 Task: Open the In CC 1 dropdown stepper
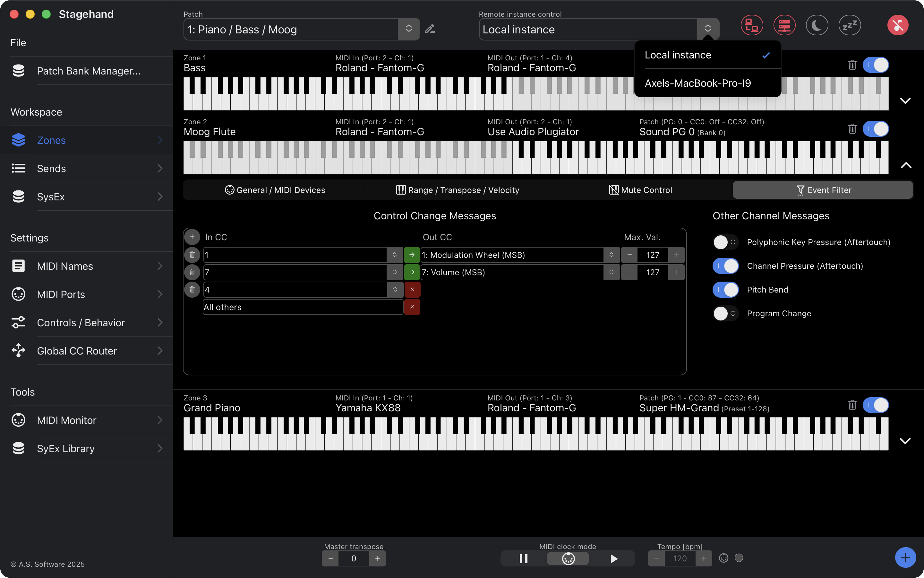click(394, 255)
